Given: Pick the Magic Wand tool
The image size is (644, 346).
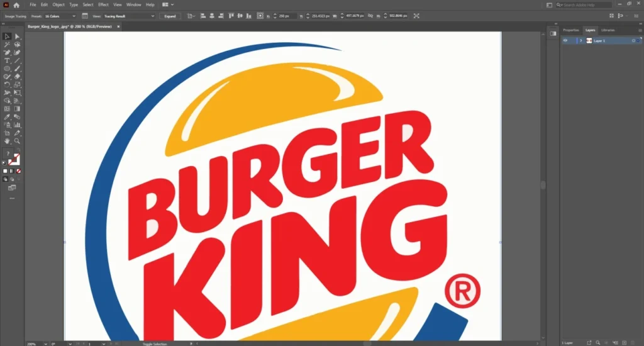Looking at the screenshot, I should pyautogui.click(x=7, y=45).
